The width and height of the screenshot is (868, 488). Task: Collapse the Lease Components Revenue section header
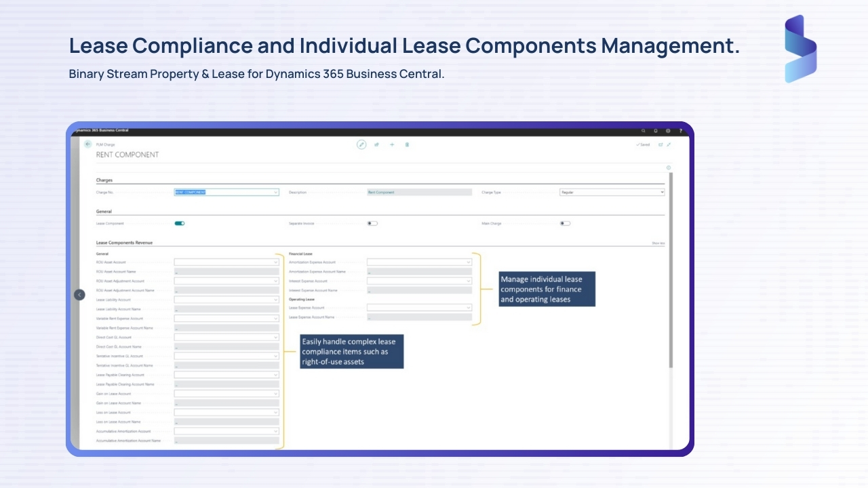[x=124, y=242]
